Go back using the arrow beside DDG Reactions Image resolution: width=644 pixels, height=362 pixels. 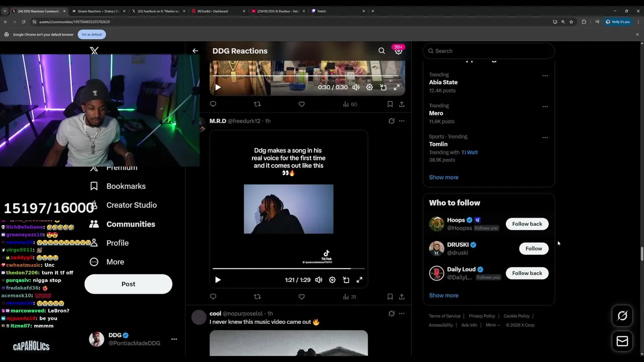(x=195, y=51)
